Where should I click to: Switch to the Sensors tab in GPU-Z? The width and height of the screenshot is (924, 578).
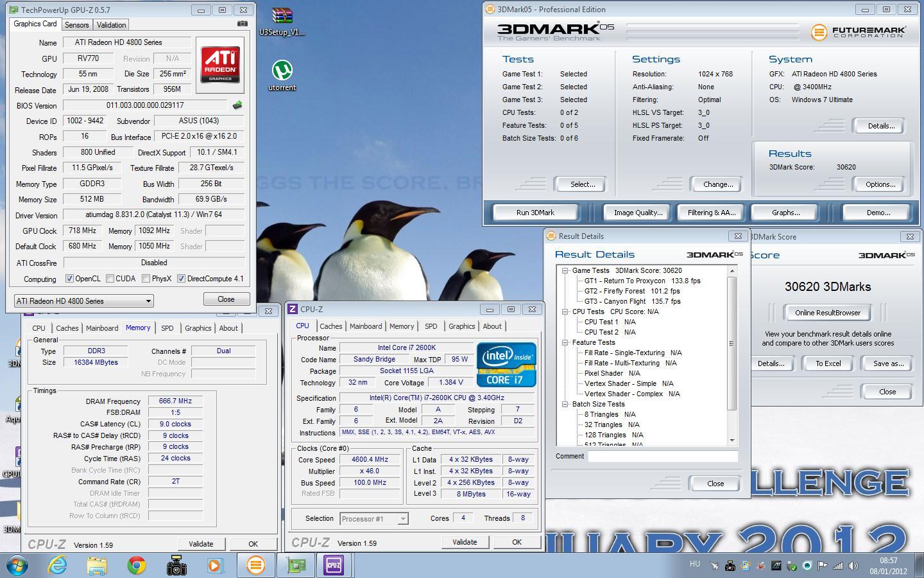76,25
